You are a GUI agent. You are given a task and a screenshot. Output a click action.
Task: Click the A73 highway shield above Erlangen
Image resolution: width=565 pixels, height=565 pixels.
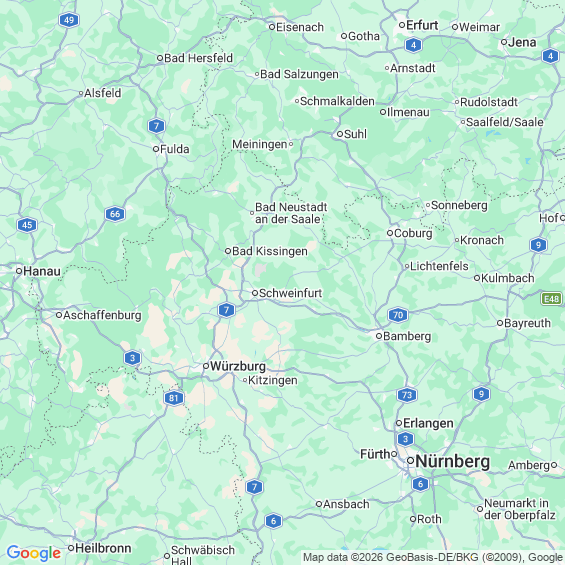[407, 395]
